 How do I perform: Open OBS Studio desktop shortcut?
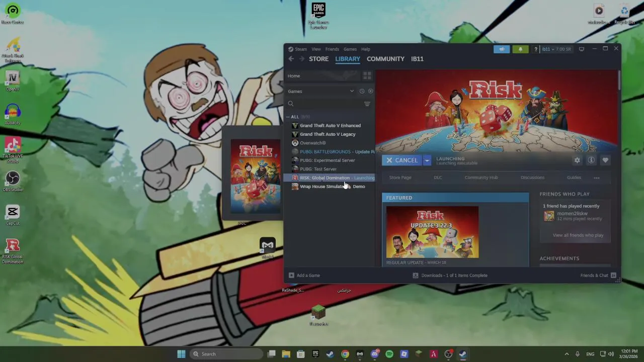(13, 182)
